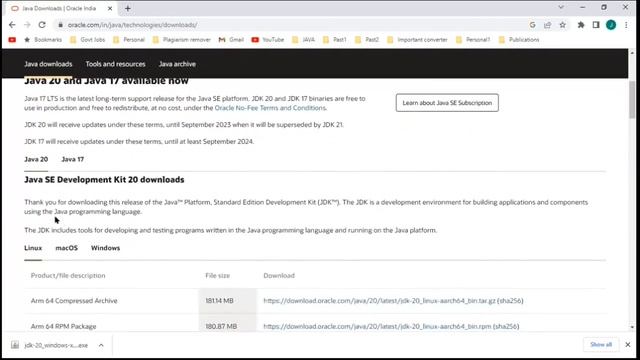Open Google icon in address bar

point(532,25)
